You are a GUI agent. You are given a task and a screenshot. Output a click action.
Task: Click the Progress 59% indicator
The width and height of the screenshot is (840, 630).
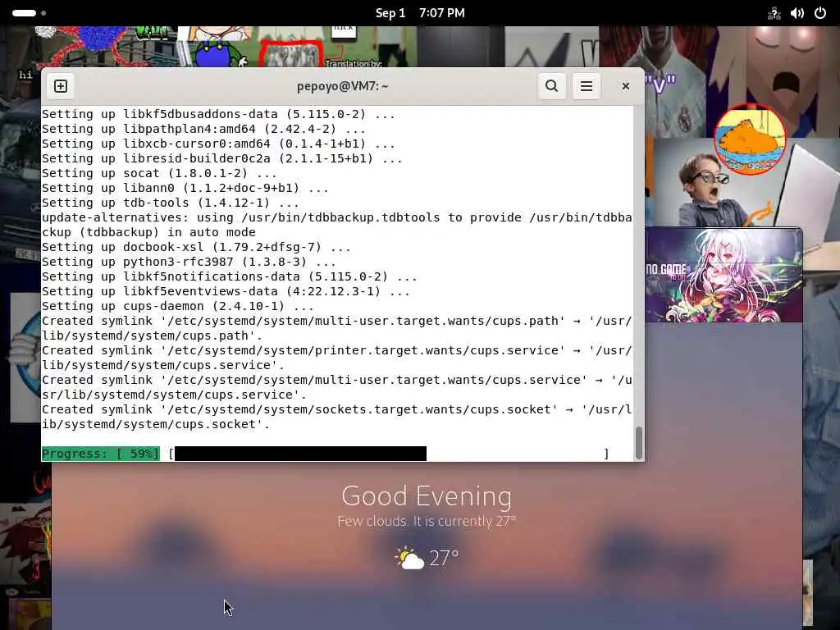101,454
